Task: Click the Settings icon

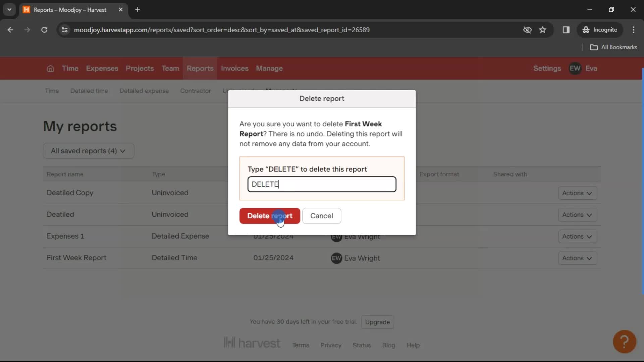Action: coord(547,68)
